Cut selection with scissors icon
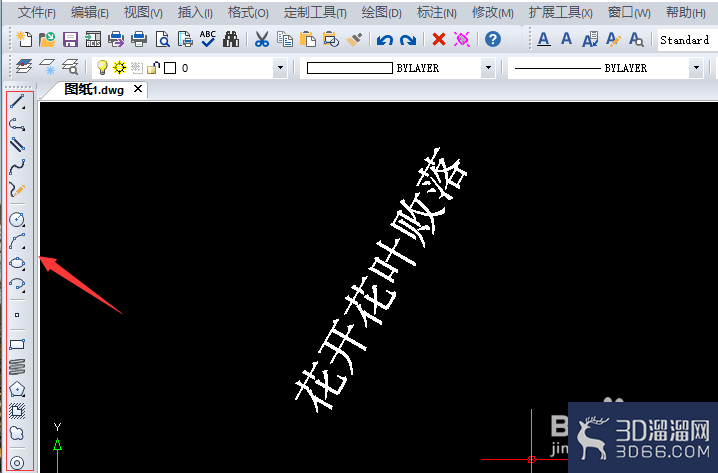This screenshot has width=718, height=473. (261, 39)
